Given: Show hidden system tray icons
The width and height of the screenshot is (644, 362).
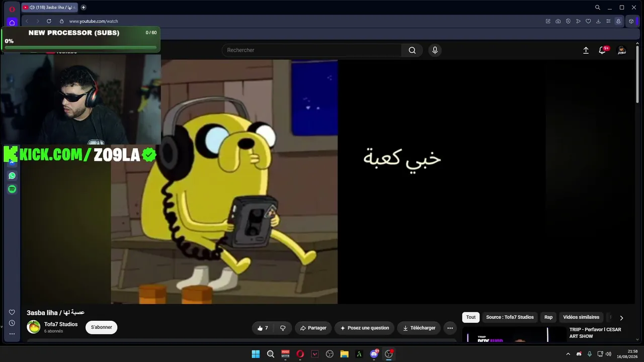Looking at the screenshot, I should coord(568,354).
